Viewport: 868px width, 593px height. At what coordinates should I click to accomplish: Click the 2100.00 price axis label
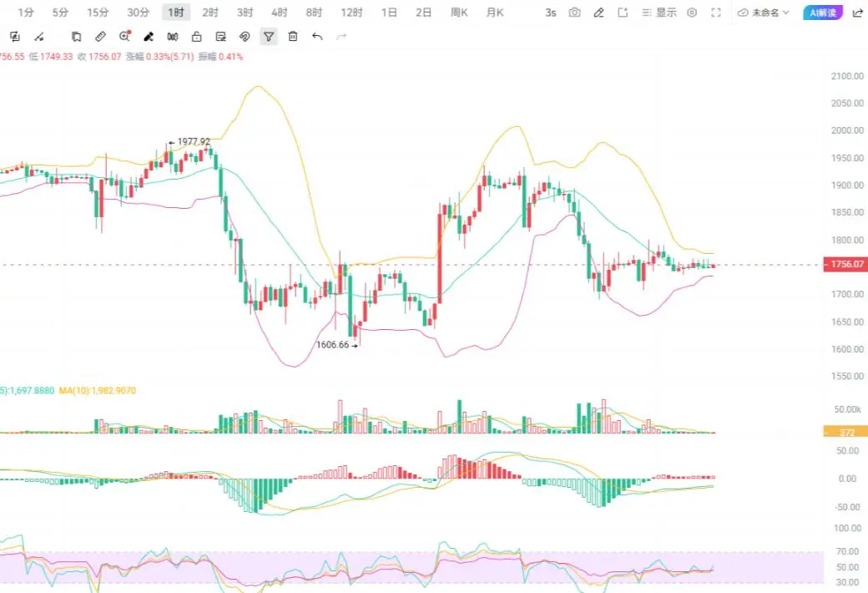[x=847, y=76]
